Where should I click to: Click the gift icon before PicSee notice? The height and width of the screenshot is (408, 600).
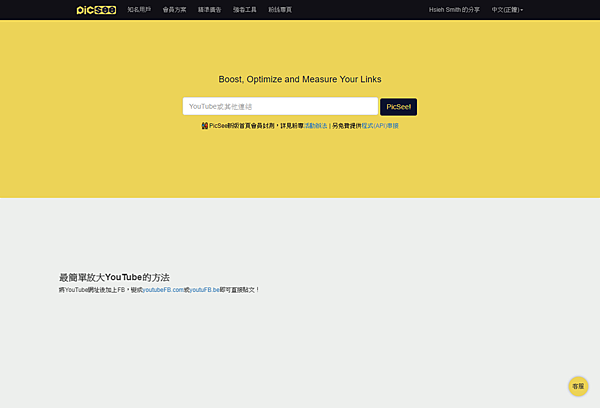pyautogui.click(x=205, y=126)
